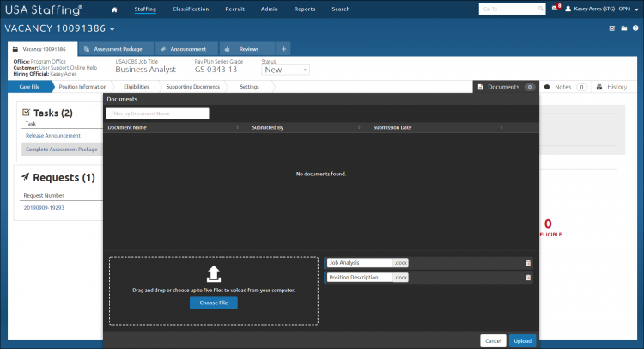
Task: Click the upload arrow icon in drop zone
Action: (x=214, y=273)
